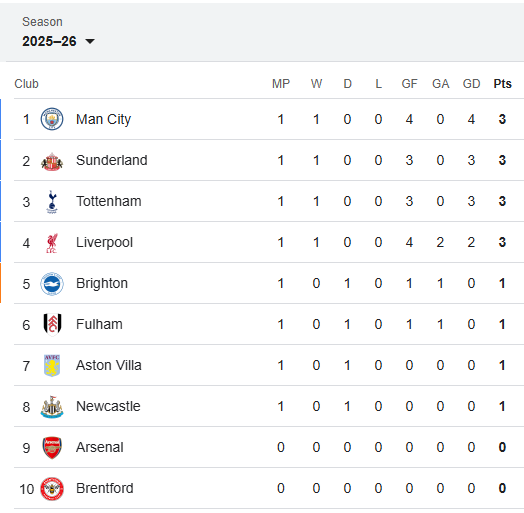Open the Man City team link
The image size is (524, 513).
coord(103,119)
